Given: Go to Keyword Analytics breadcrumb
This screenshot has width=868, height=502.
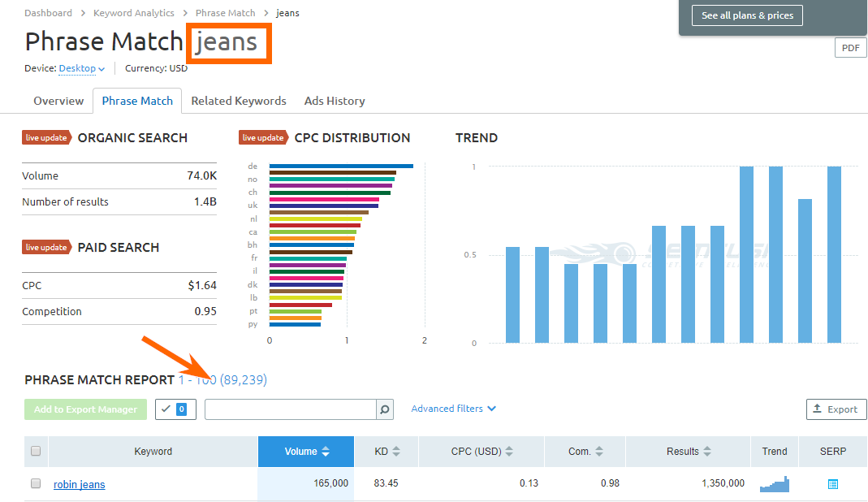Looking at the screenshot, I should point(133,13).
